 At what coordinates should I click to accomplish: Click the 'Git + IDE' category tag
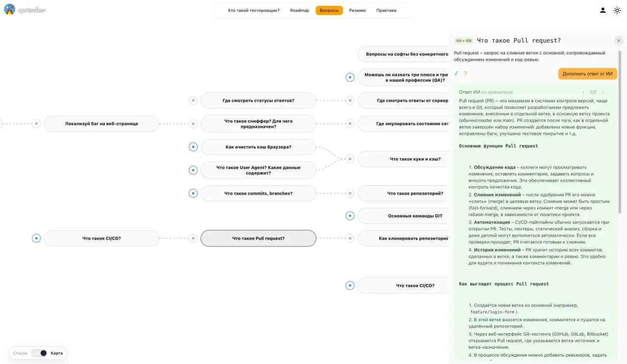[x=464, y=41]
